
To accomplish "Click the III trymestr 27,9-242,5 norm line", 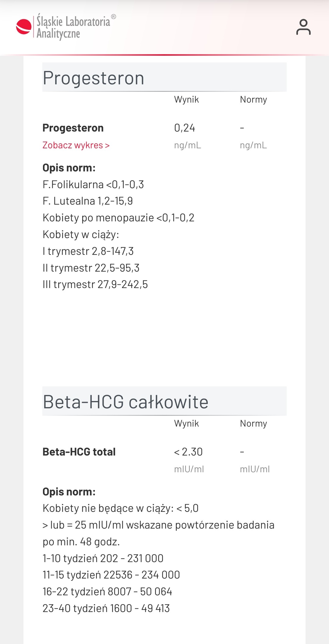I will click(x=95, y=284).
